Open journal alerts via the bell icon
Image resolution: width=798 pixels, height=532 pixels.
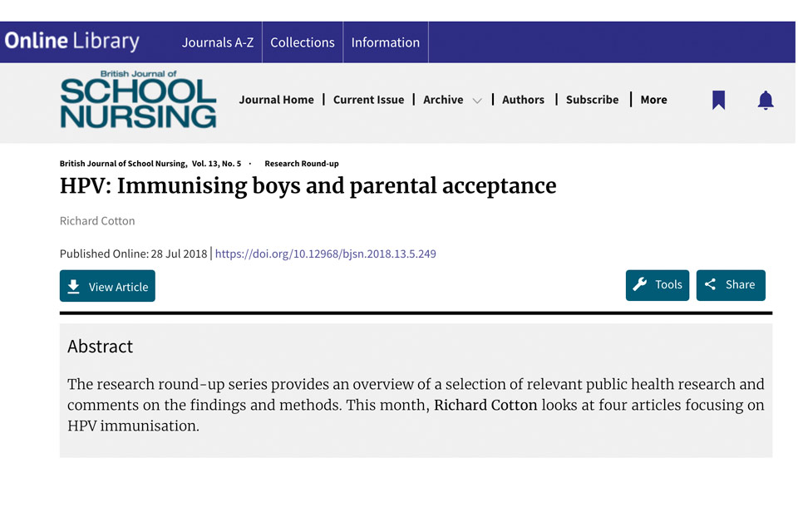766,100
